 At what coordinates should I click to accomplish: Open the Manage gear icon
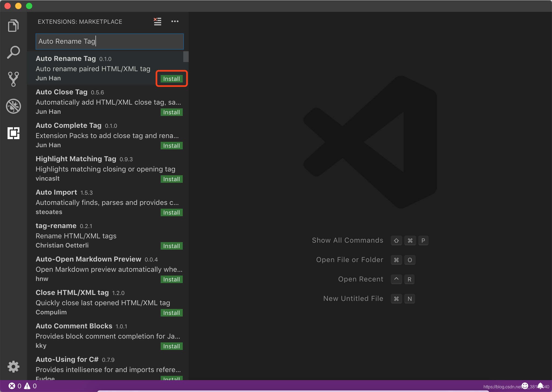point(13,367)
